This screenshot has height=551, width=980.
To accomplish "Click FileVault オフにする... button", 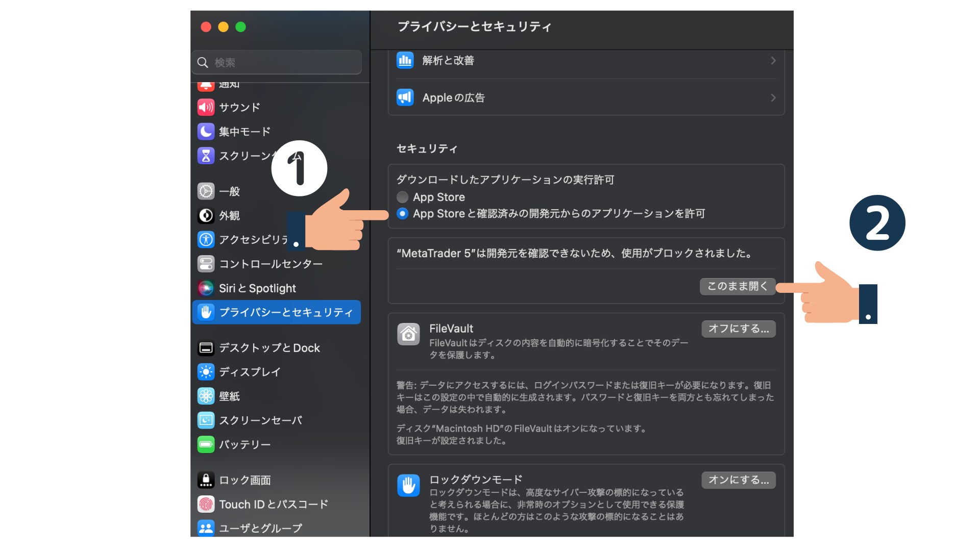I will [x=739, y=329].
